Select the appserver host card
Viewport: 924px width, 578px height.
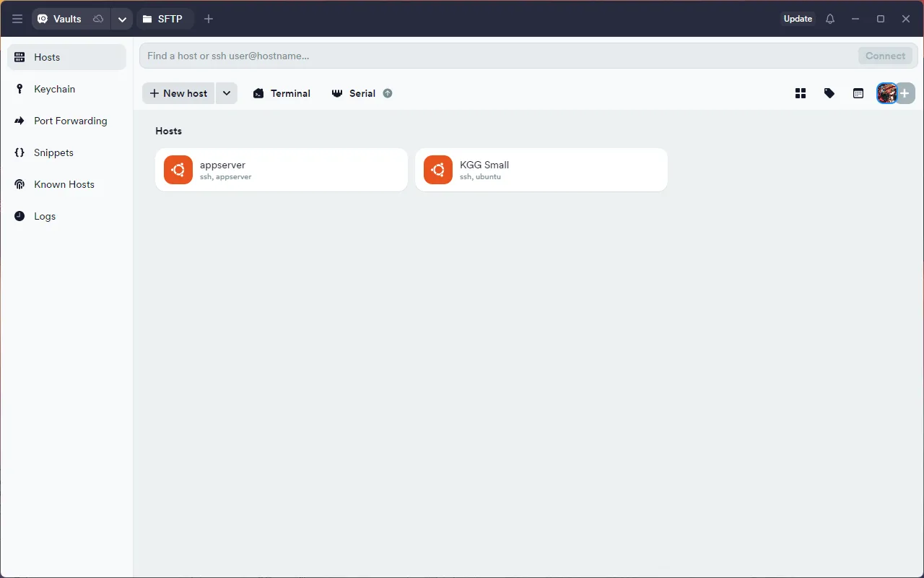[x=282, y=170]
